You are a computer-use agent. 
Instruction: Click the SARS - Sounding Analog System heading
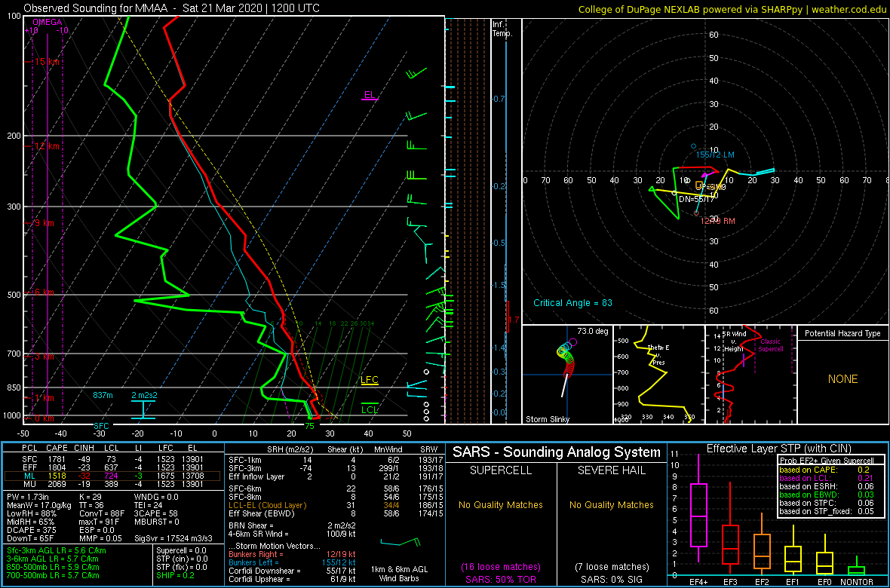[557, 452]
